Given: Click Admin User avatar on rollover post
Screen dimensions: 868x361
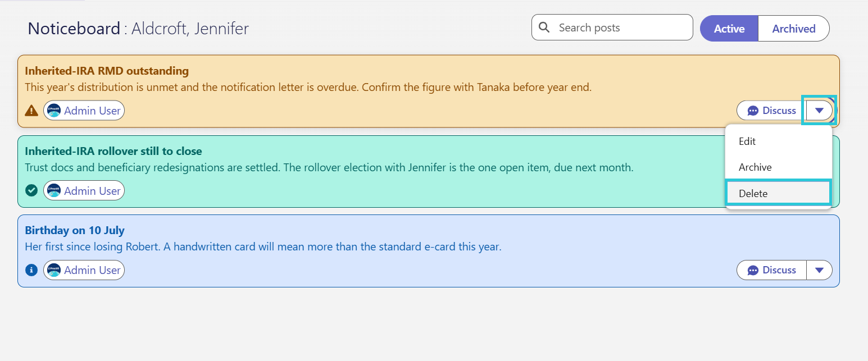Looking at the screenshot, I should click(54, 191).
